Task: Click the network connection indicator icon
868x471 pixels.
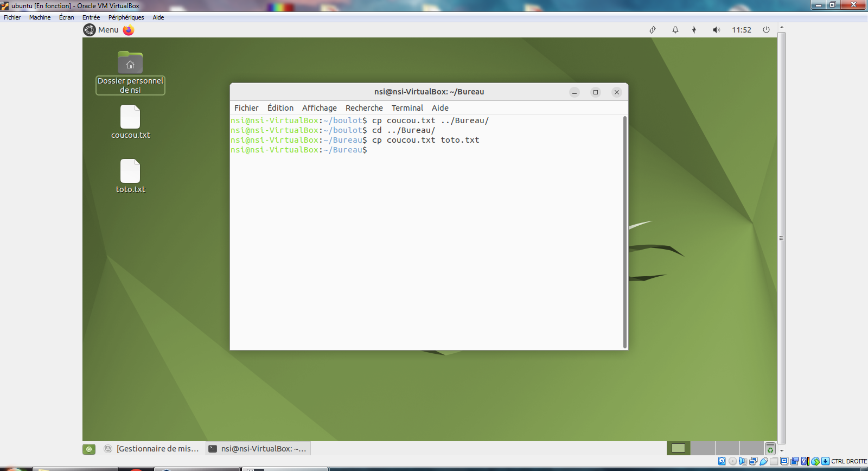Action: pos(653,30)
